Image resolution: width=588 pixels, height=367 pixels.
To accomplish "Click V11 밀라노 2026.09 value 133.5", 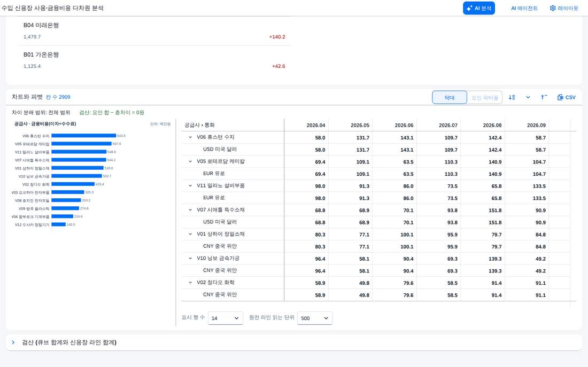I will pos(539,186).
